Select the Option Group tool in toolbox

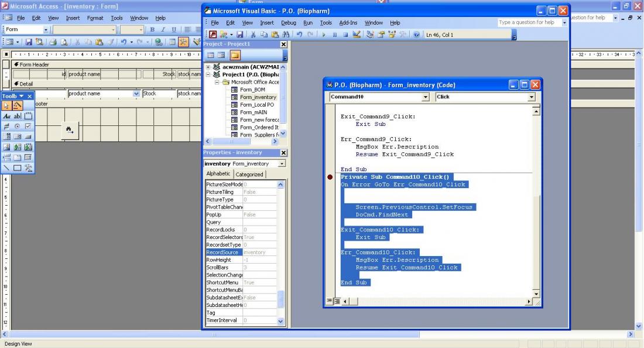tap(28, 116)
